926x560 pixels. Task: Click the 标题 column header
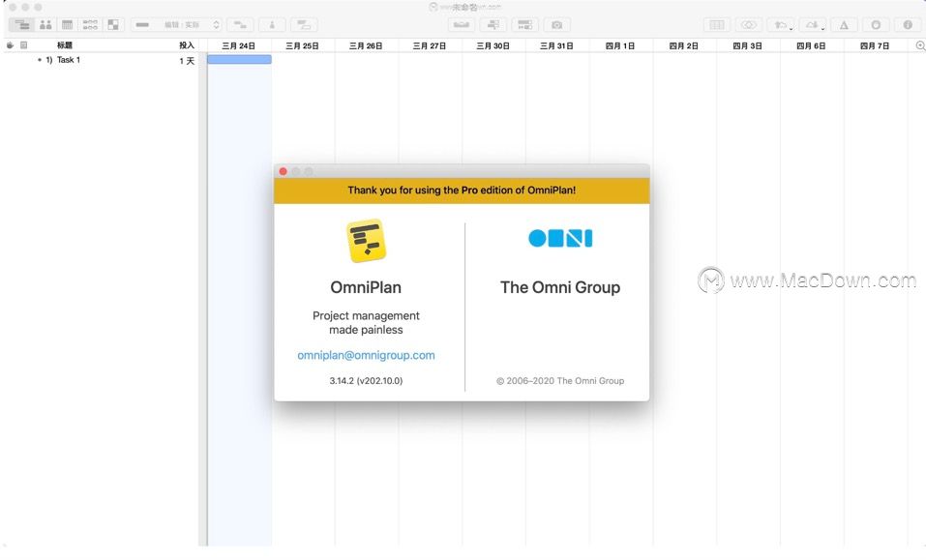pos(65,45)
